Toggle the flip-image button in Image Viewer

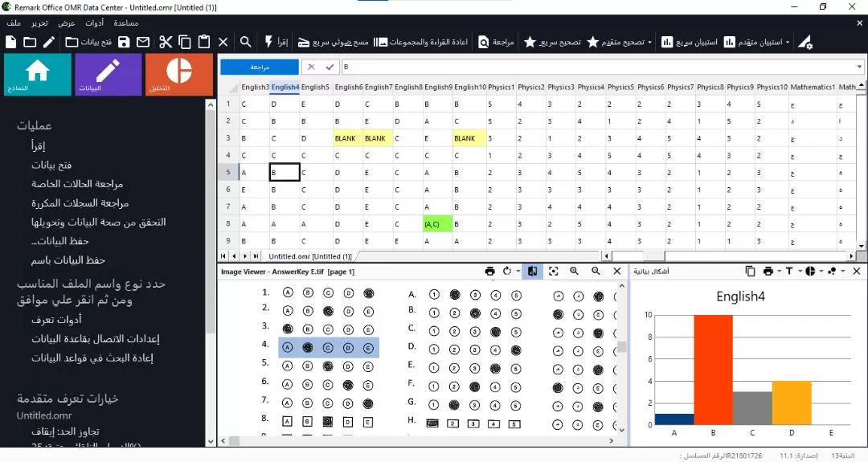coord(532,272)
